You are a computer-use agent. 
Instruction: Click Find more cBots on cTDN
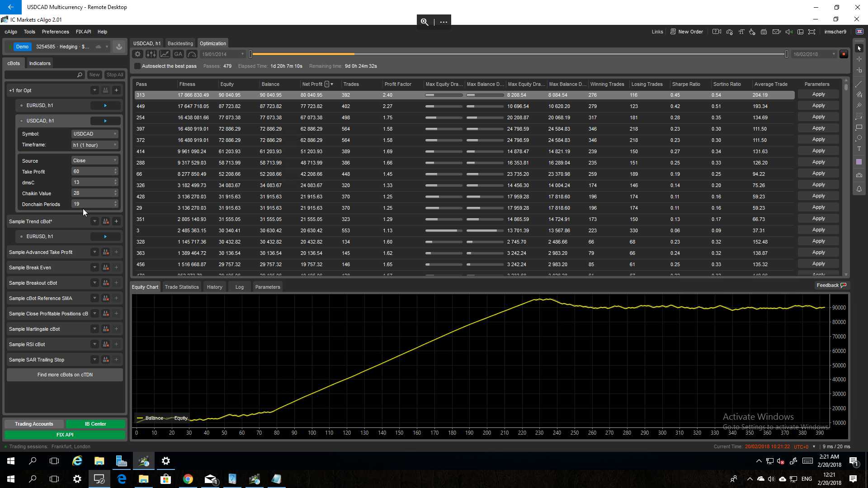point(65,375)
